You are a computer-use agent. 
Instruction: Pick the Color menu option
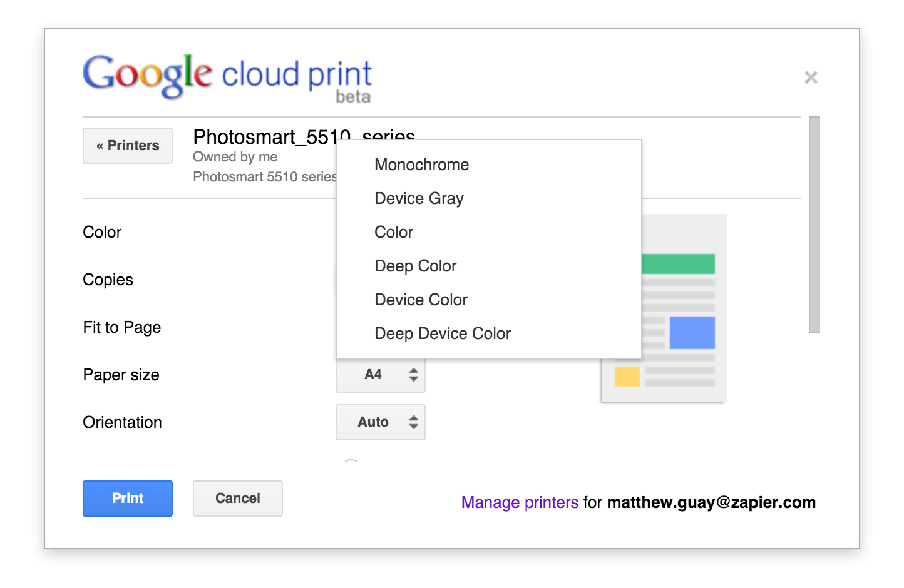coord(489,232)
